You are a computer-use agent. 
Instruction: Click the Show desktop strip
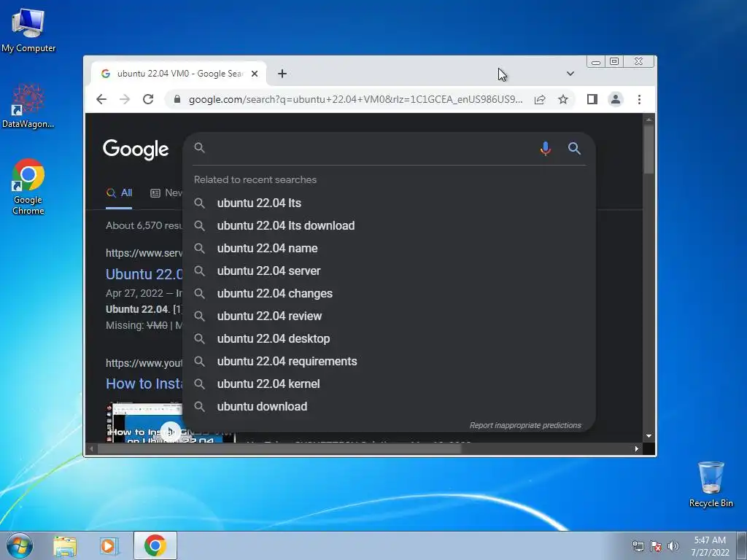[742, 545]
